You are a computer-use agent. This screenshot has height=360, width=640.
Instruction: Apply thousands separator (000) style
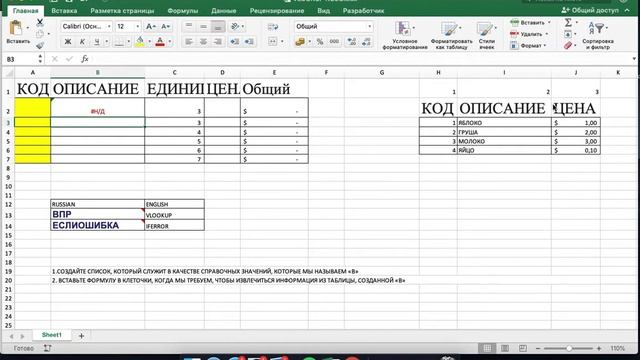(334, 42)
